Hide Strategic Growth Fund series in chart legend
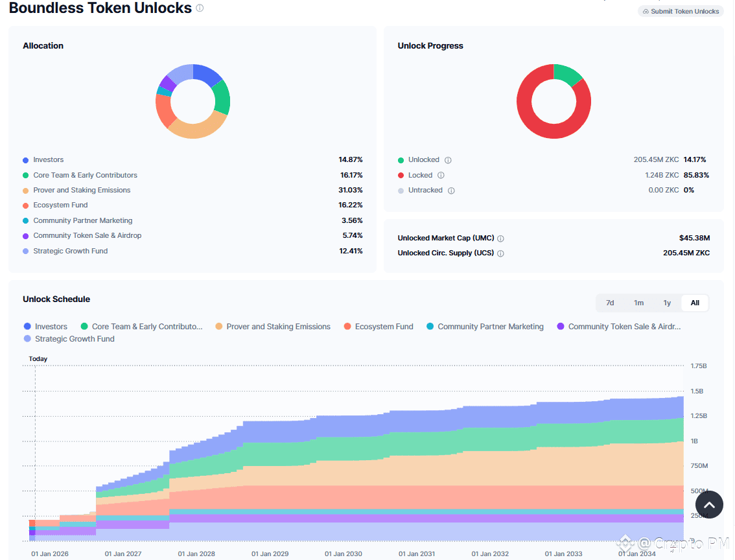 click(x=69, y=339)
